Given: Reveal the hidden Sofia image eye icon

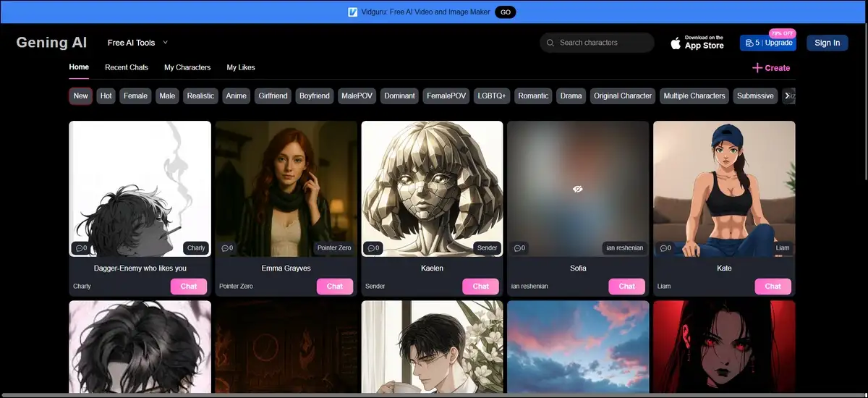Looking at the screenshot, I should click(577, 189).
